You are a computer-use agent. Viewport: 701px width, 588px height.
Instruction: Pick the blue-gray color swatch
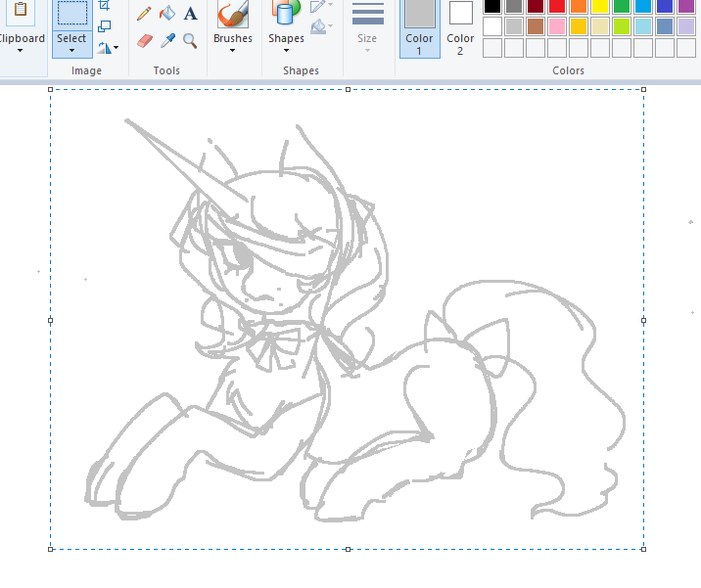[x=665, y=26]
